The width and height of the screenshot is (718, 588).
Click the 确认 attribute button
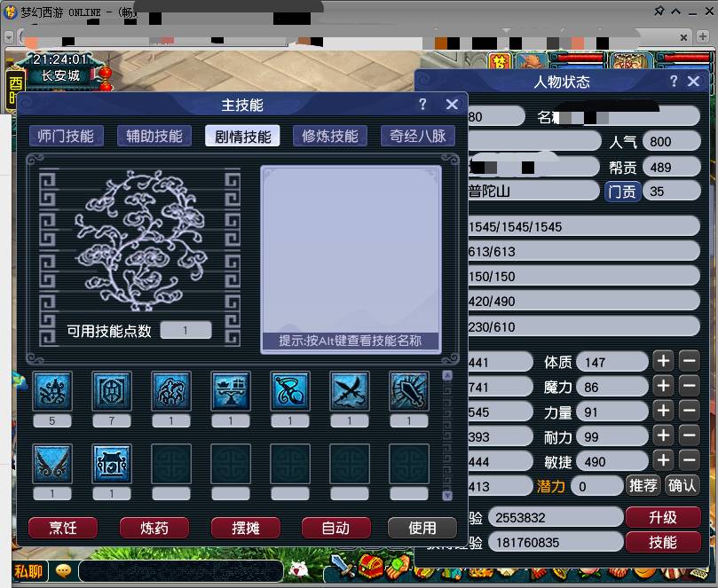point(682,485)
